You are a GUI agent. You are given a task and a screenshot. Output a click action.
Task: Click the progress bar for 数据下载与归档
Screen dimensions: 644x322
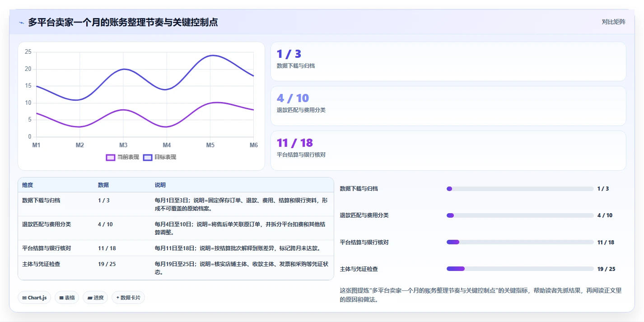click(x=520, y=189)
